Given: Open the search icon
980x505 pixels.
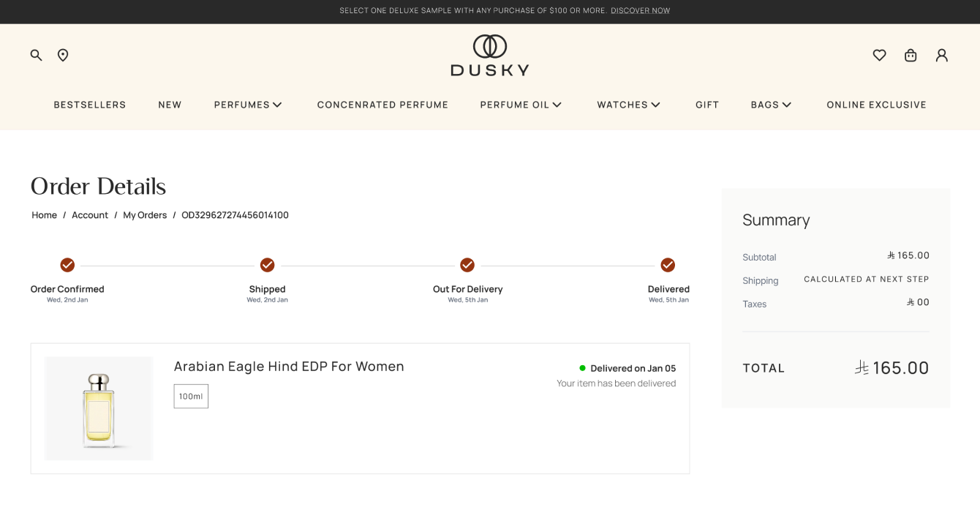Looking at the screenshot, I should (36, 55).
